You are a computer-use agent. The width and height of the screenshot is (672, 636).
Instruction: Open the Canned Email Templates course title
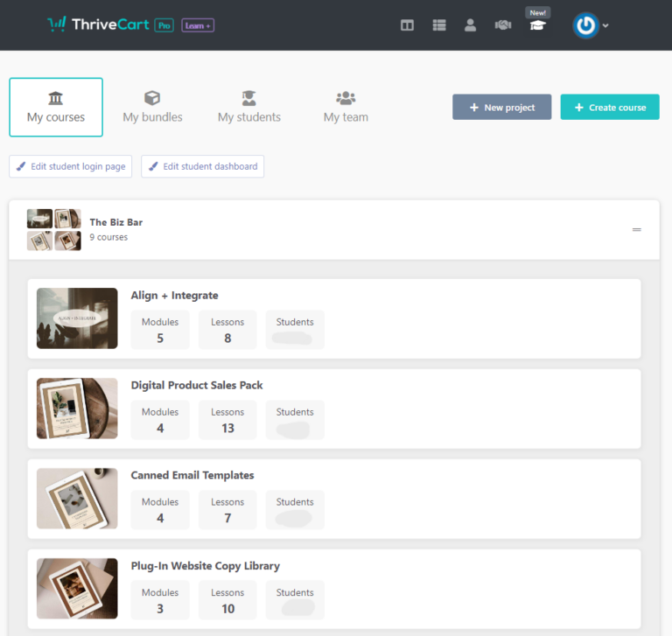tap(192, 475)
